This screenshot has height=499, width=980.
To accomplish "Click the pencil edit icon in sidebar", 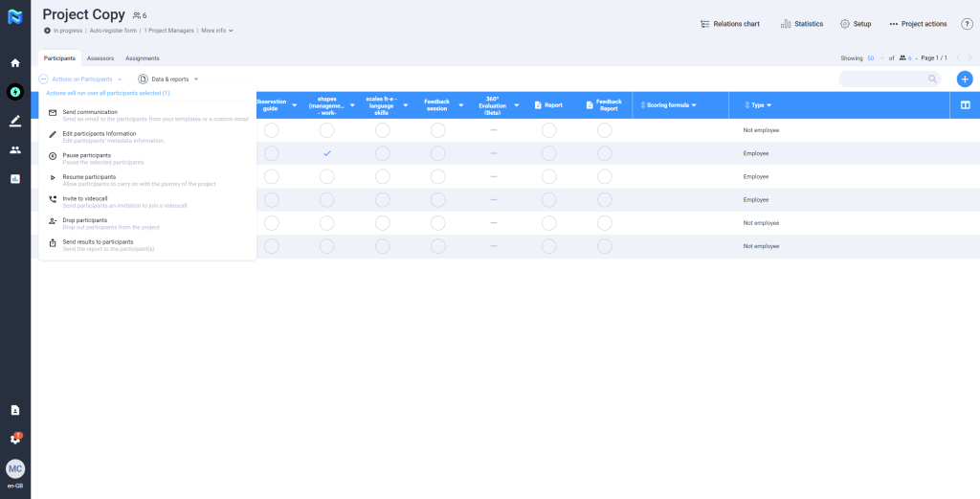I will [15, 121].
